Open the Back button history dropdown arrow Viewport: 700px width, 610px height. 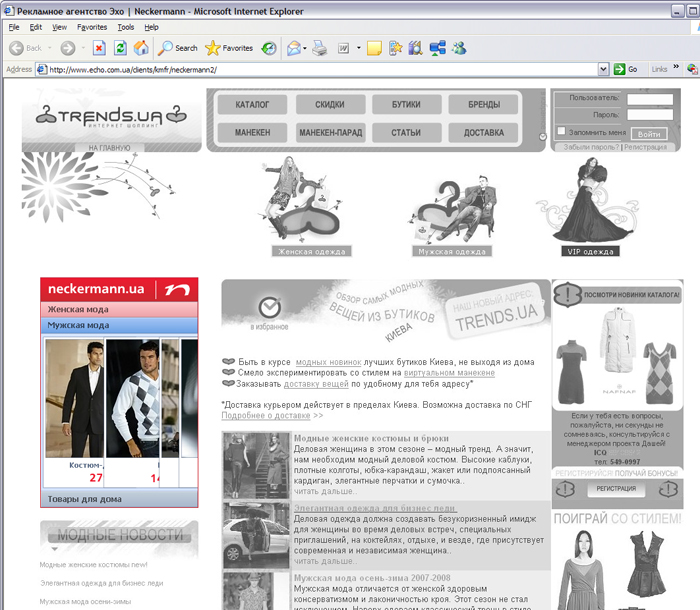(x=51, y=48)
